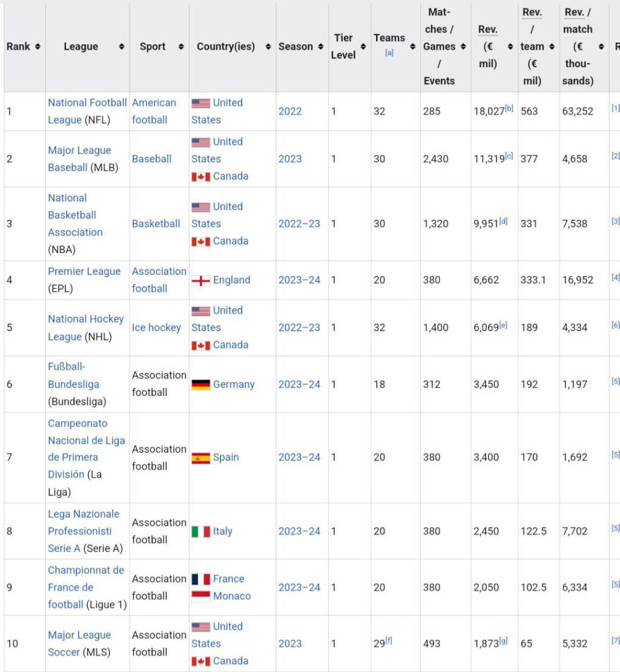
Task: Open footnote [b] beside 18,027
Action: (509, 108)
